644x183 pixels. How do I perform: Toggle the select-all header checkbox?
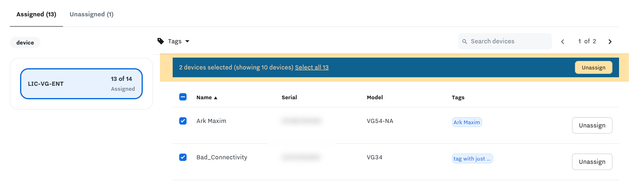click(183, 97)
